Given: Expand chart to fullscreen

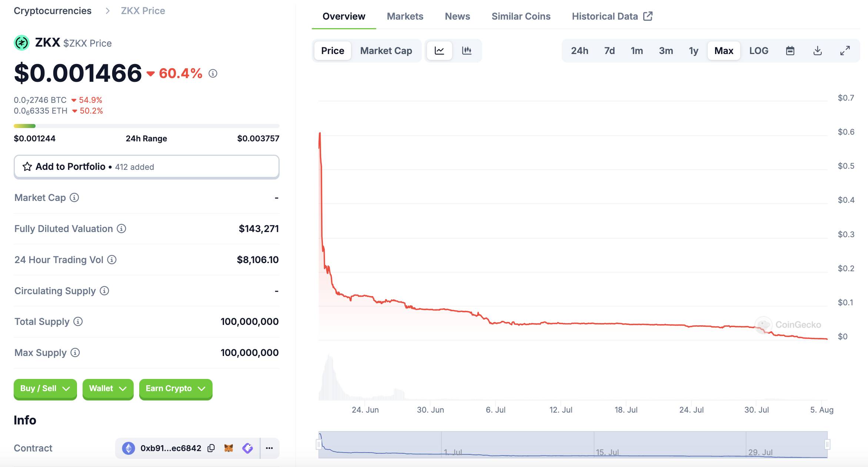Looking at the screenshot, I should tap(845, 51).
